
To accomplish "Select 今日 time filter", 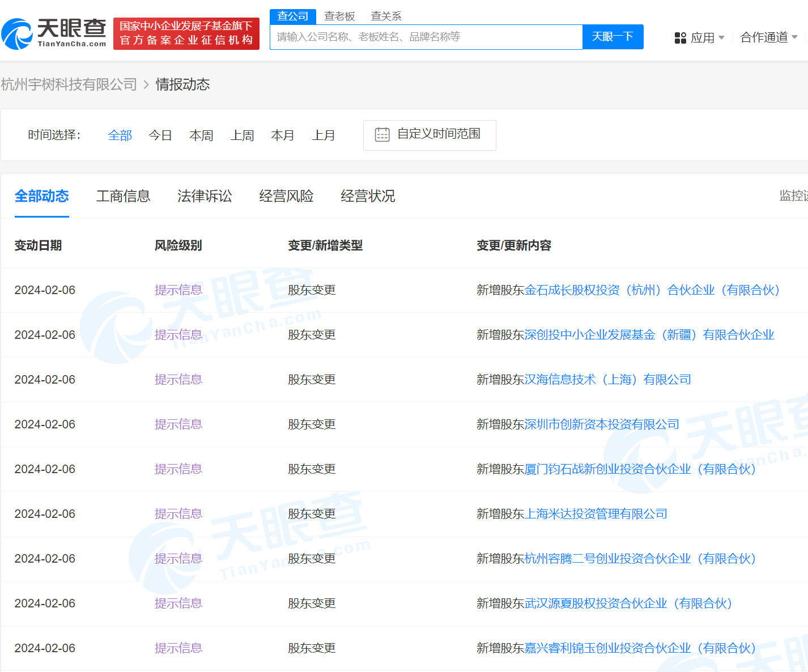I will click(160, 135).
